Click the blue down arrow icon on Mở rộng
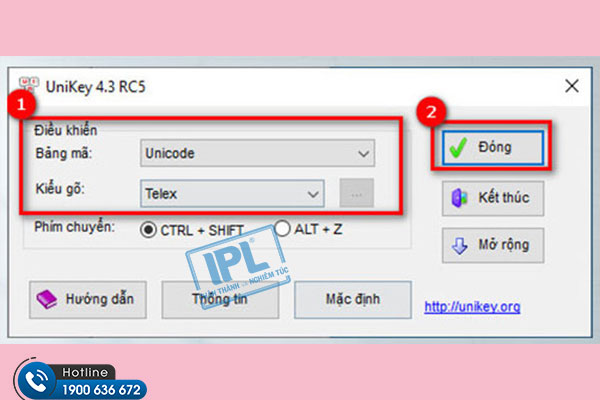Screen dimensions: 600x400 [460, 245]
